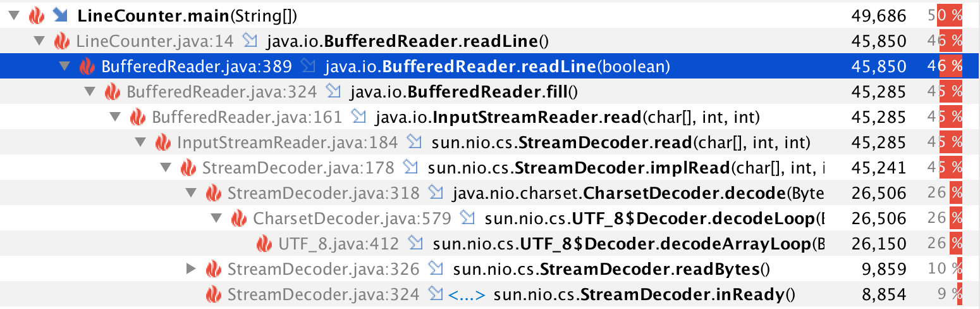Click call arrow icon before StreamDecoder.readBytes()
Image resolution: width=980 pixels, height=309 pixels.
click(436, 269)
